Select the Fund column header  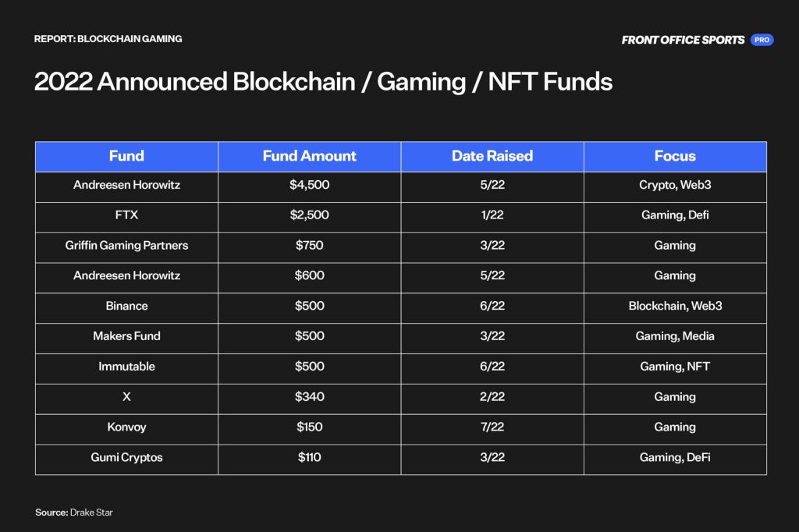tap(126, 157)
